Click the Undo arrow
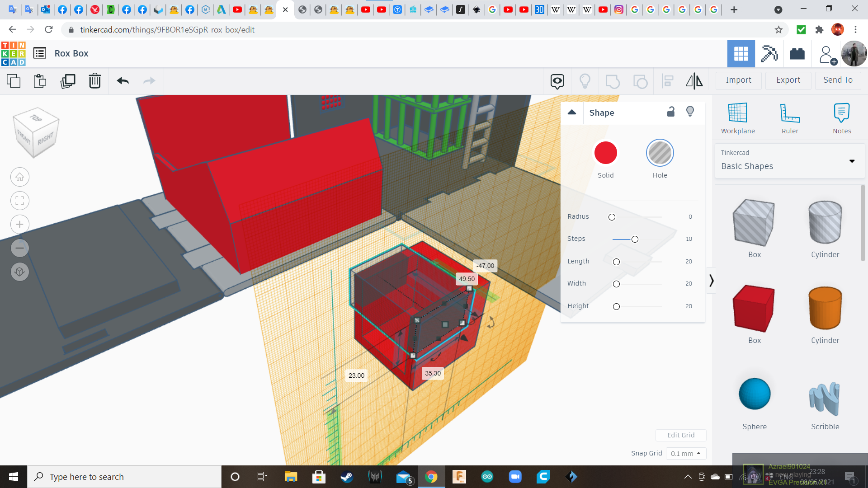The width and height of the screenshot is (868, 488). coord(123,81)
